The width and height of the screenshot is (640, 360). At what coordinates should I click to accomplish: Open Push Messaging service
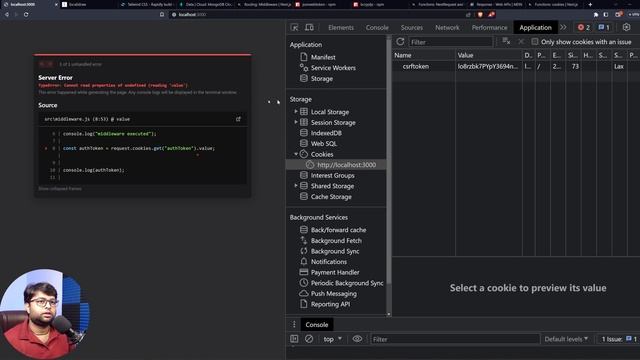point(333,293)
